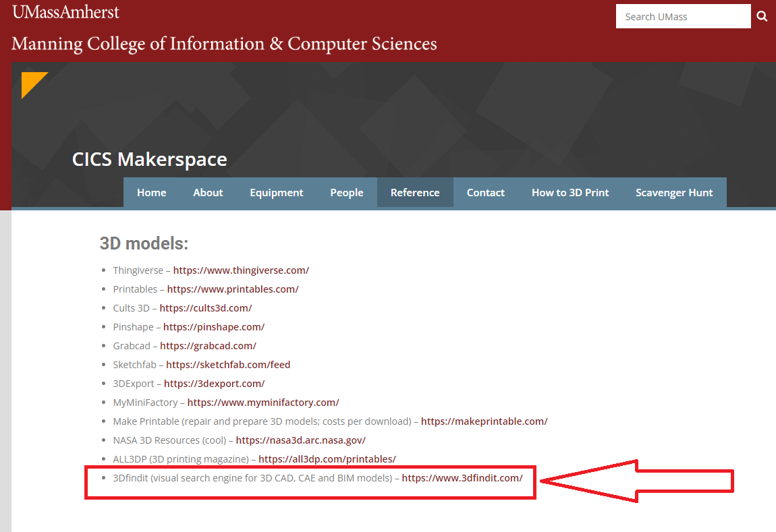This screenshot has width=776, height=532.
Task: Open the Scavenger Hunt menu item
Action: click(x=674, y=192)
